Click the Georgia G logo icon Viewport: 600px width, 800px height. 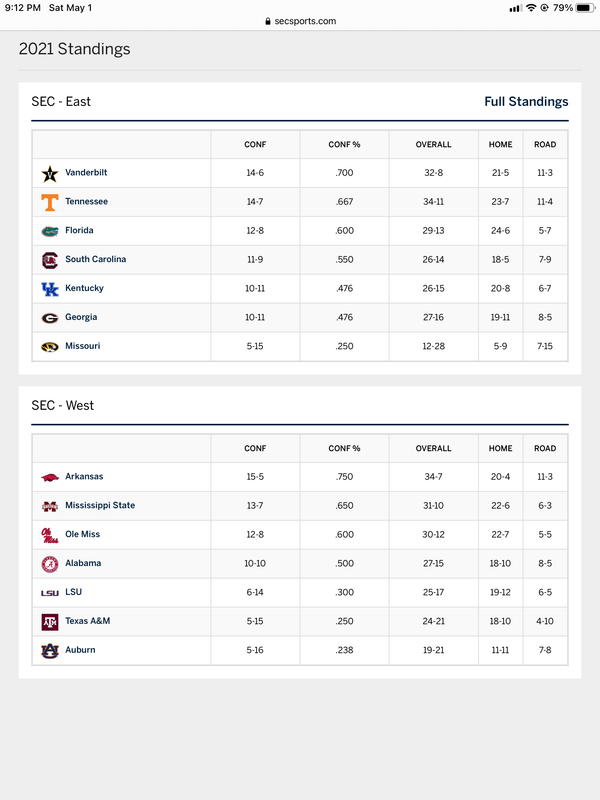coord(49,318)
